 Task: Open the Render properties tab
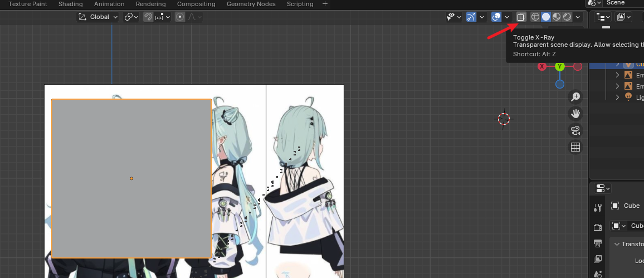click(x=598, y=227)
